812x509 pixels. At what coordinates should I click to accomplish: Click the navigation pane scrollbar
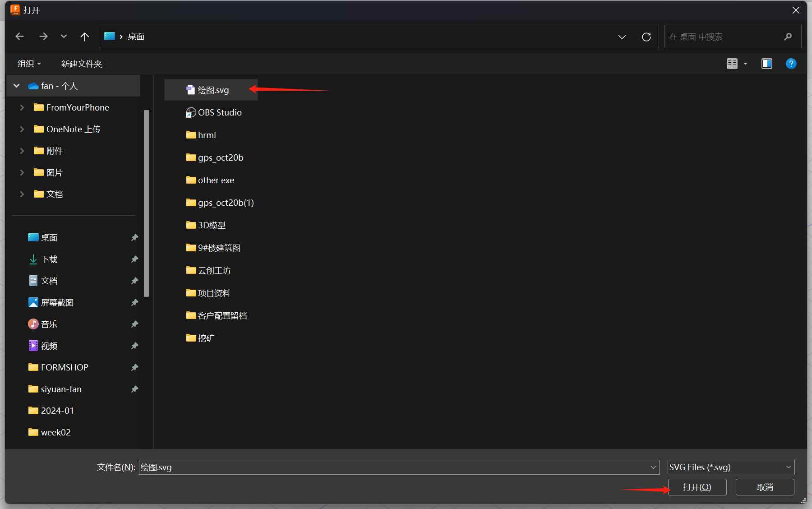point(146,203)
